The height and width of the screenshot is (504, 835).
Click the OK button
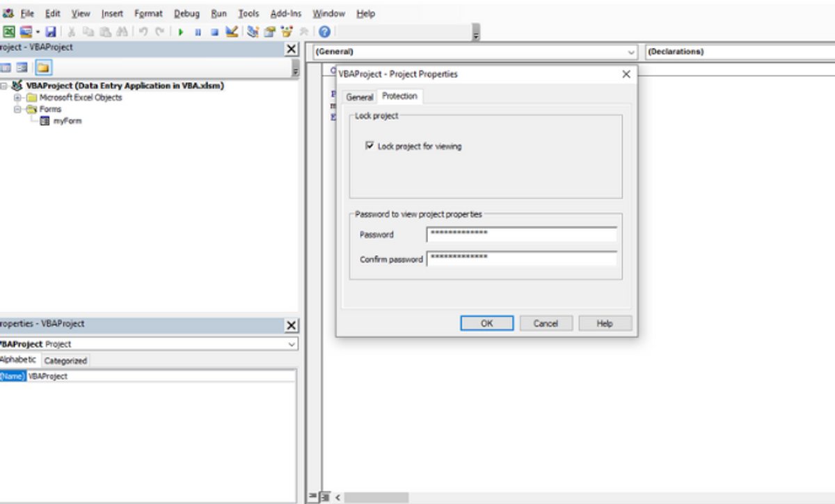click(x=486, y=323)
